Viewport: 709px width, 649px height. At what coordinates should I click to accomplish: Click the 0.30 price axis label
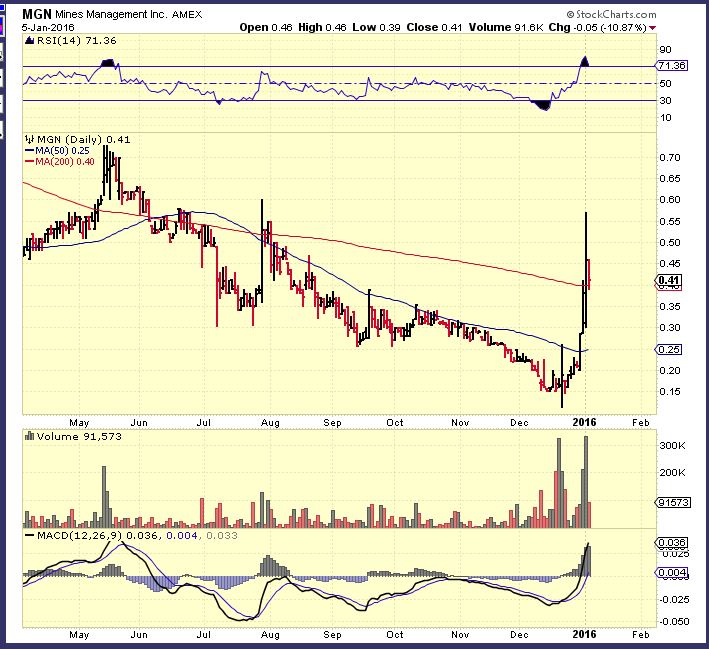click(670, 327)
